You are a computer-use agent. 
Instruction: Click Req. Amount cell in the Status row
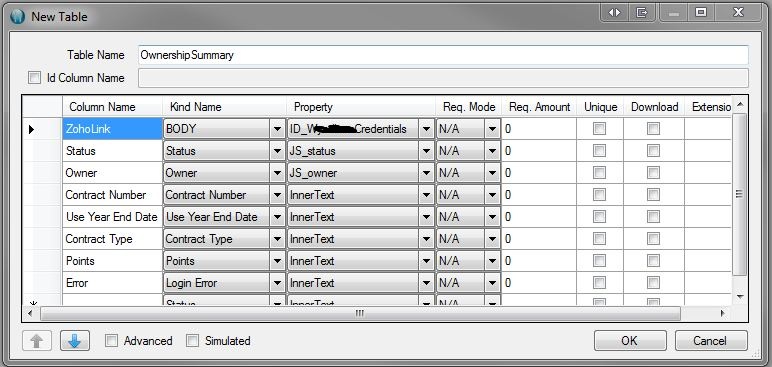[539, 151]
